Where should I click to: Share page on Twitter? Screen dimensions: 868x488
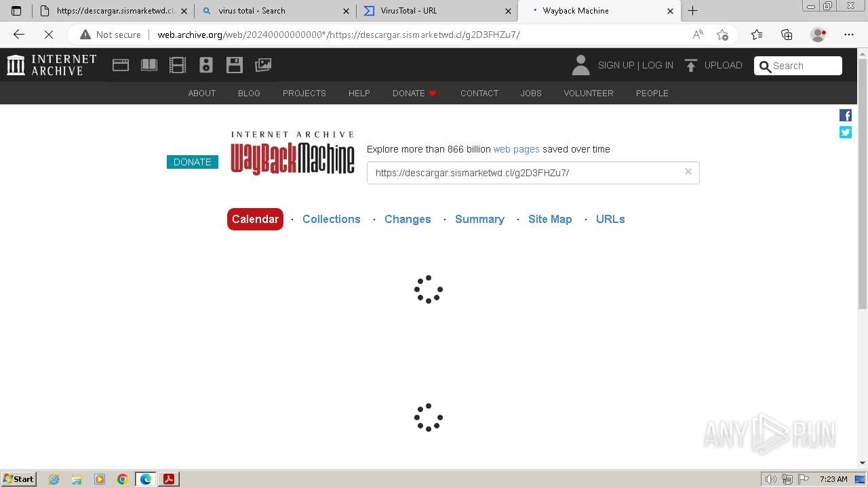pos(846,132)
